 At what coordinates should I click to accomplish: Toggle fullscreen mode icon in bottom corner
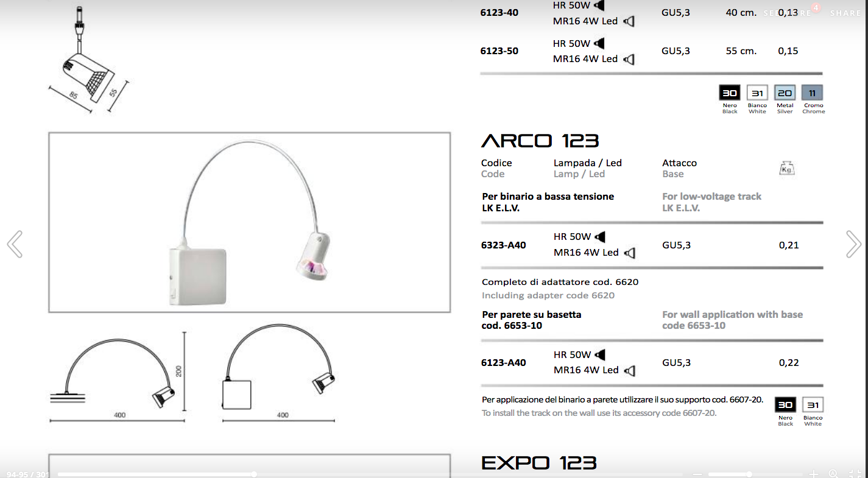point(855,474)
